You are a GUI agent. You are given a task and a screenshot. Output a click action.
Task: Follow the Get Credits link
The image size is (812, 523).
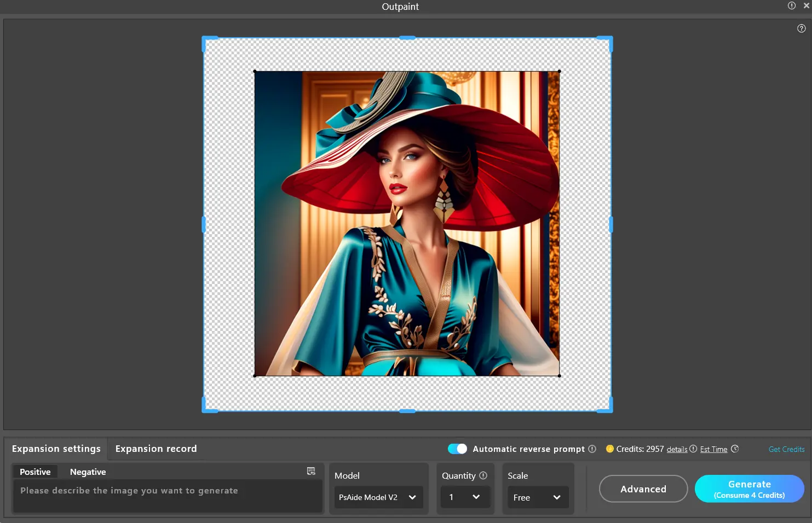point(786,449)
